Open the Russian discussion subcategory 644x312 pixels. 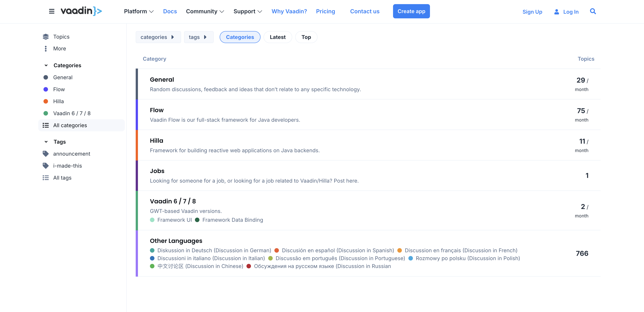(x=323, y=266)
